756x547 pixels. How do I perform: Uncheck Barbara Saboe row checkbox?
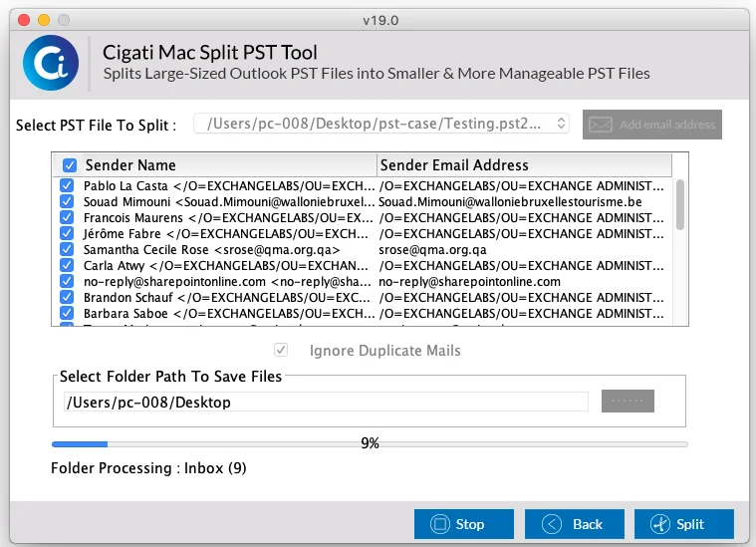pos(67,313)
